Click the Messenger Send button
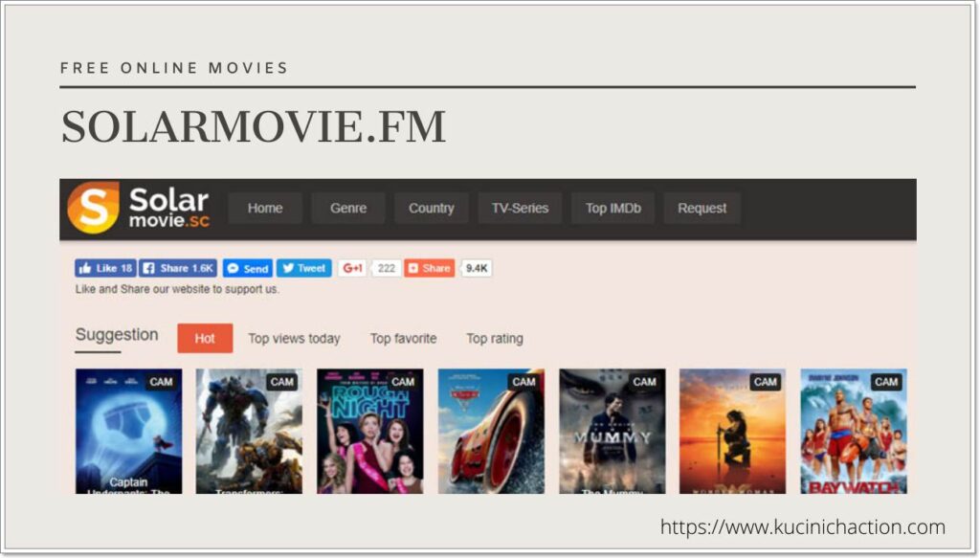This screenshot has width=980, height=558. [248, 268]
